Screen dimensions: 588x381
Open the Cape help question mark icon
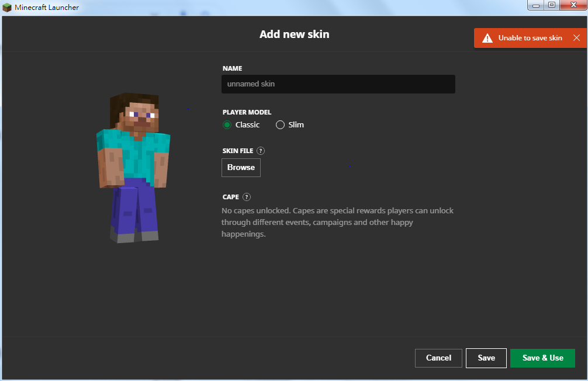click(x=247, y=197)
